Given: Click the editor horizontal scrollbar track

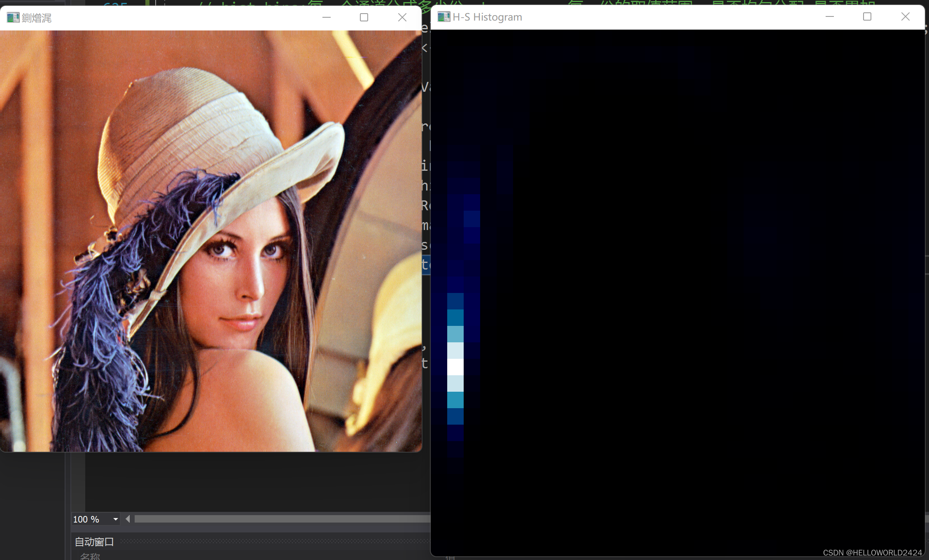Looking at the screenshot, I should [282, 519].
